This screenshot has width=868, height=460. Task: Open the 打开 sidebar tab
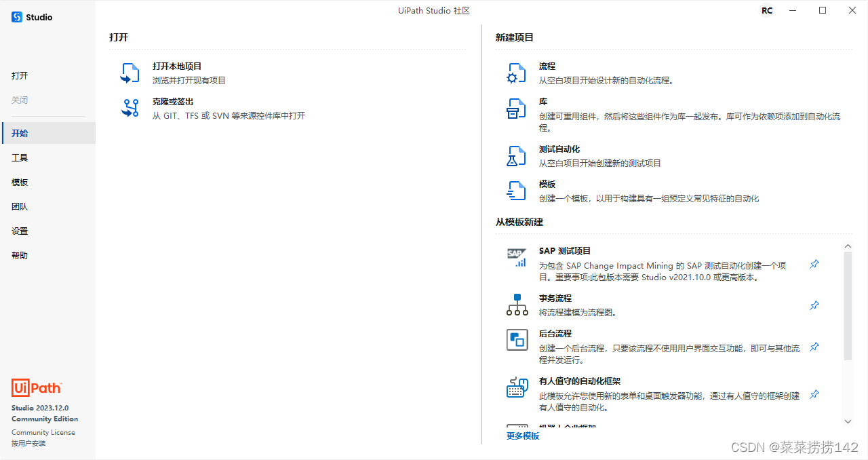click(x=47, y=76)
